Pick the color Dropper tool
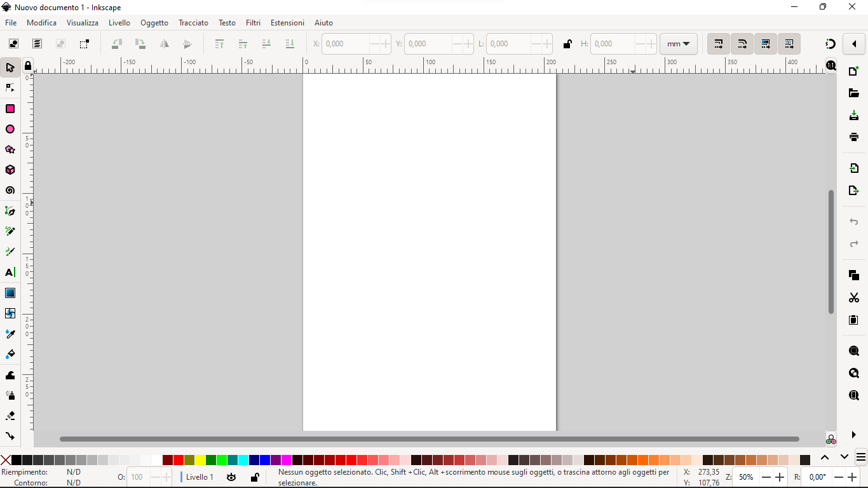This screenshot has width=868, height=488. [x=10, y=334]
